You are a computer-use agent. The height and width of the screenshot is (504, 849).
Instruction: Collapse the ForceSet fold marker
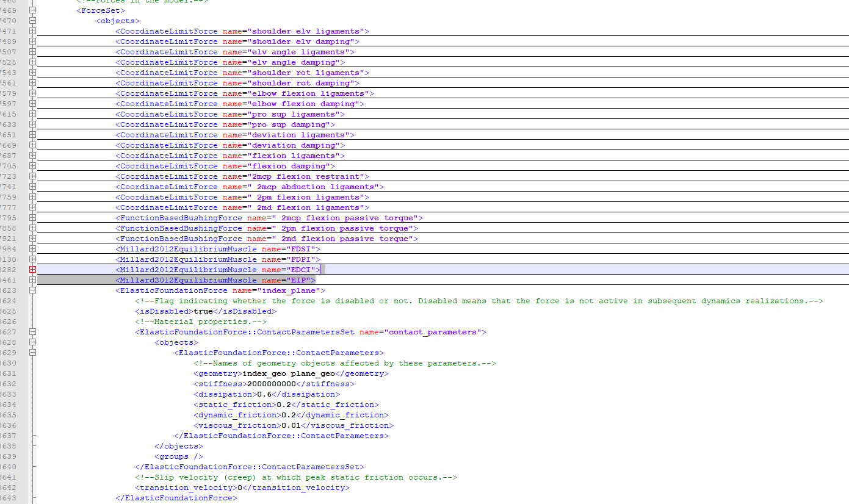[32, 10]
